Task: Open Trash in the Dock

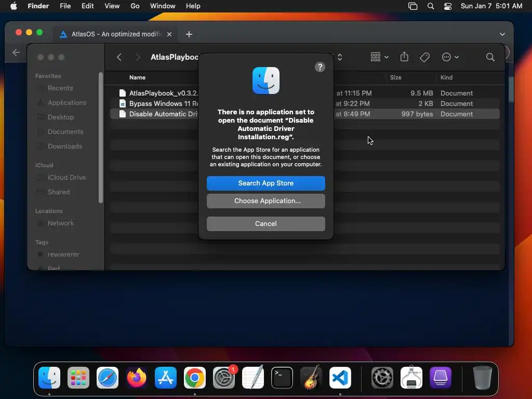Action: pos(483,378)
